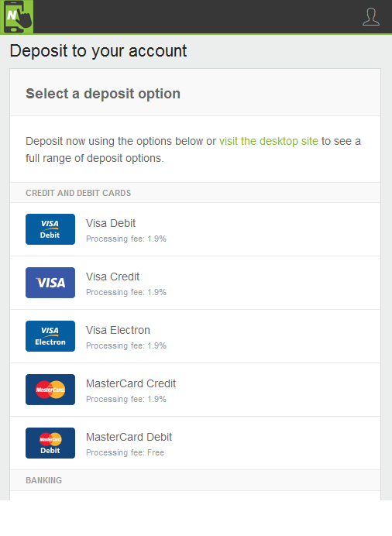Choose the Visa Electron option label
The width and height of the screenshot is (392, 536).
(118, 330)
